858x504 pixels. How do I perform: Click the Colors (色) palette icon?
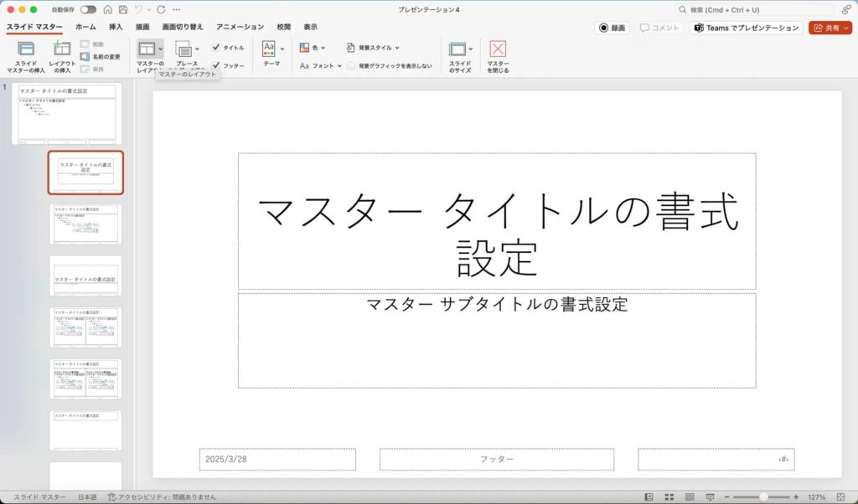[304, 48]
